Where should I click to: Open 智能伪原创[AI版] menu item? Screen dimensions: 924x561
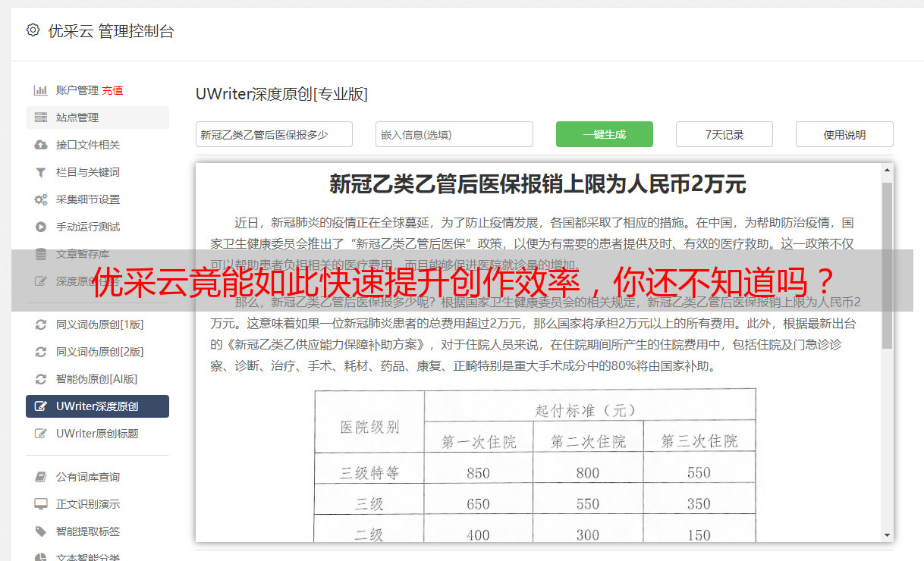pyautogui.click(x=96, y=379)
